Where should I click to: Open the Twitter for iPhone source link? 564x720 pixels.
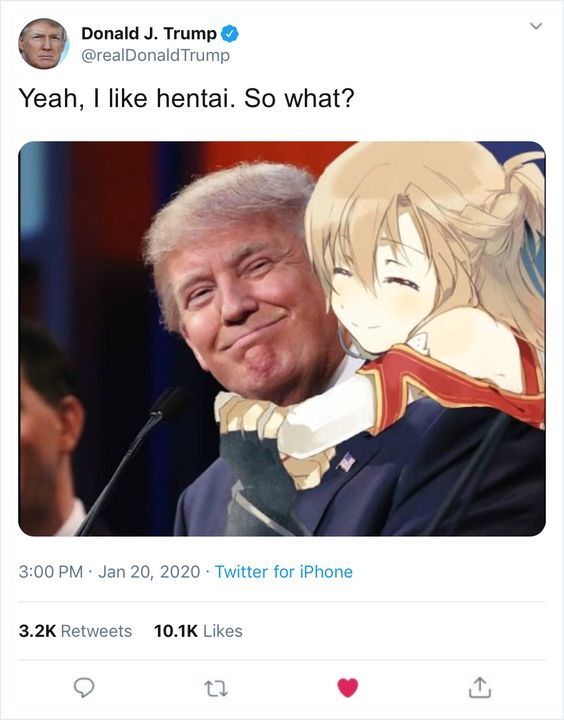point(284,572)
